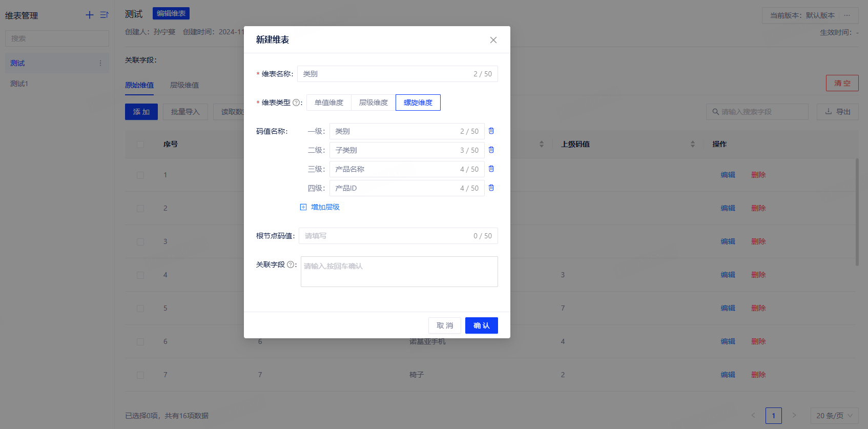Open the 原始维值 tab
Viewport: 868px width, 429px height.
coord(139,85)
